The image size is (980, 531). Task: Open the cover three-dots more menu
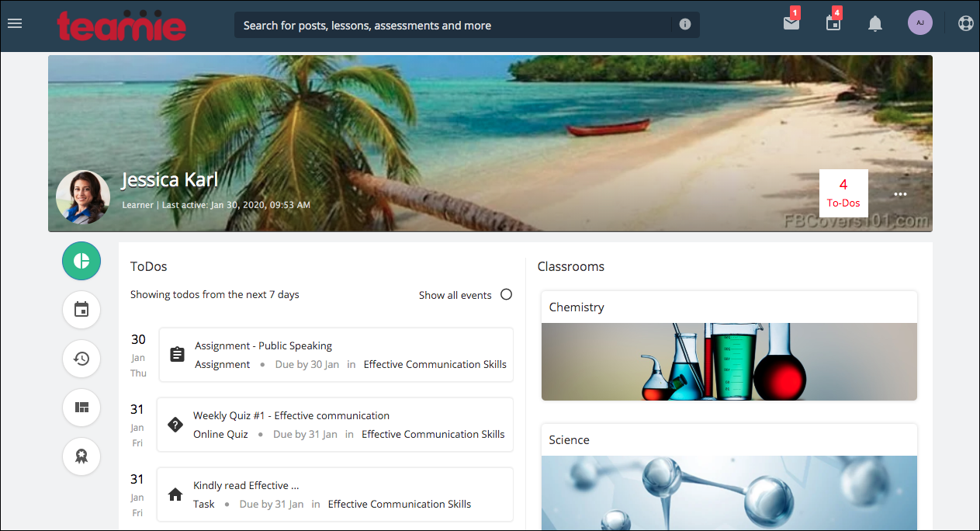(900, 194)
